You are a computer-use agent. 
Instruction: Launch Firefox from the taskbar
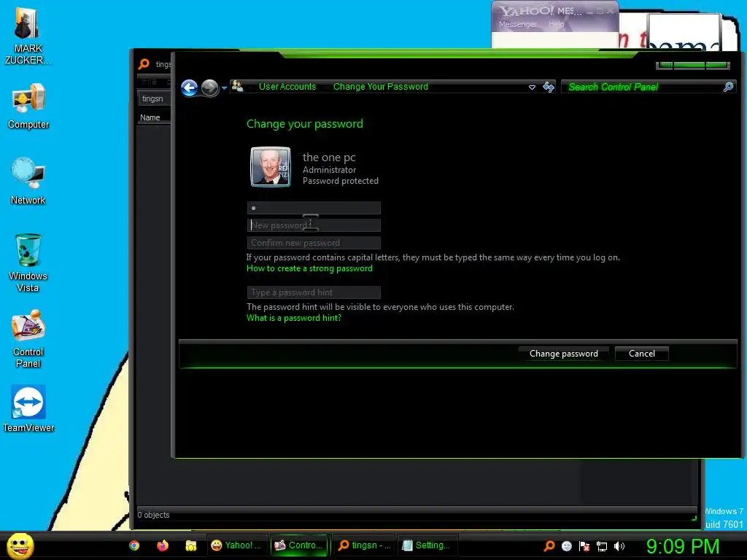[163, 545]
